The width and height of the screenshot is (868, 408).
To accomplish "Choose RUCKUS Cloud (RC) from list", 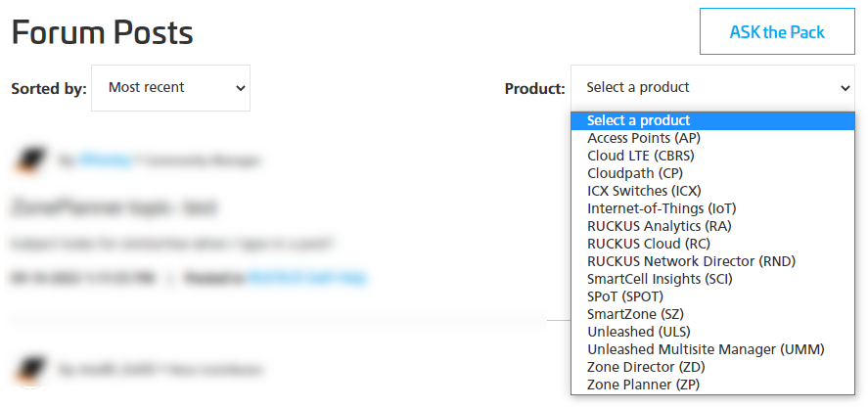I will pos(713,244).
